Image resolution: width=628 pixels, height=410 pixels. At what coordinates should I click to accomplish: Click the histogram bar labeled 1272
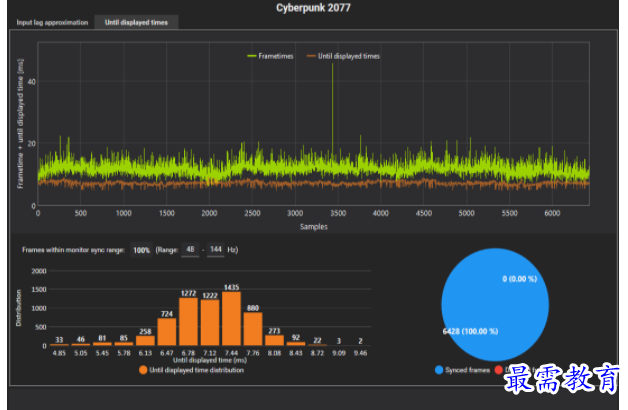coord(188,322)
